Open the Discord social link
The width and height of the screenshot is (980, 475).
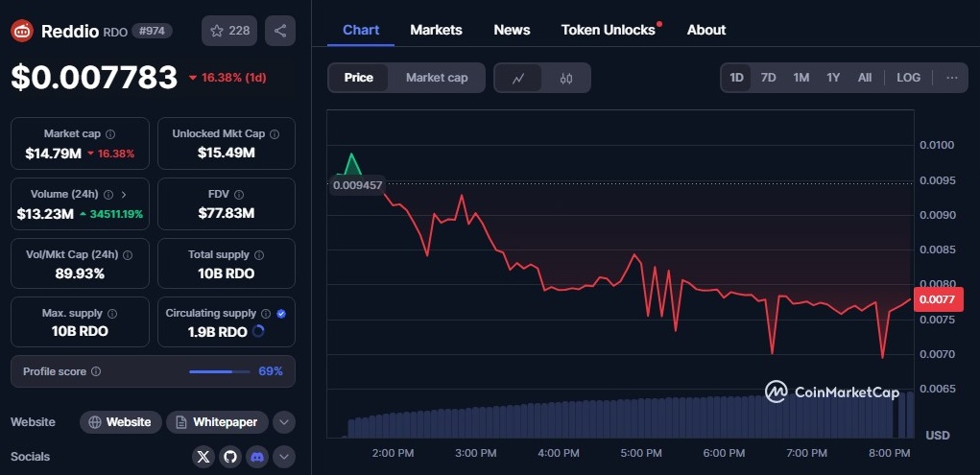coord(257,457)
